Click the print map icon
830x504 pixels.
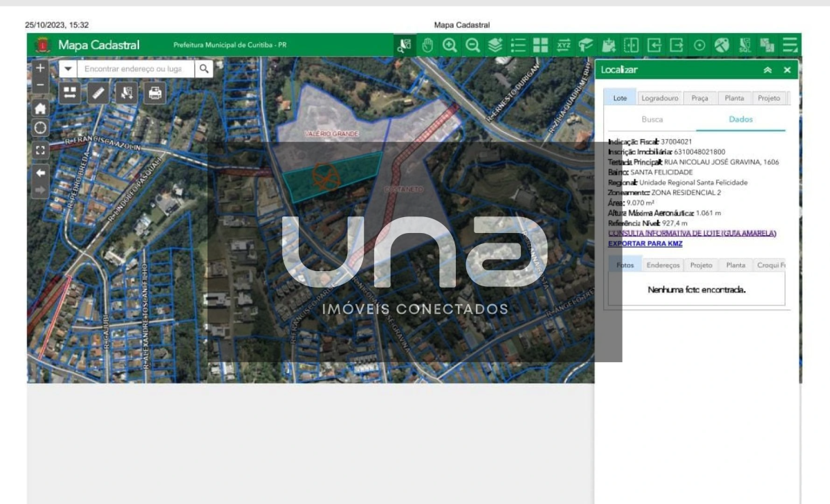(155, 93)
